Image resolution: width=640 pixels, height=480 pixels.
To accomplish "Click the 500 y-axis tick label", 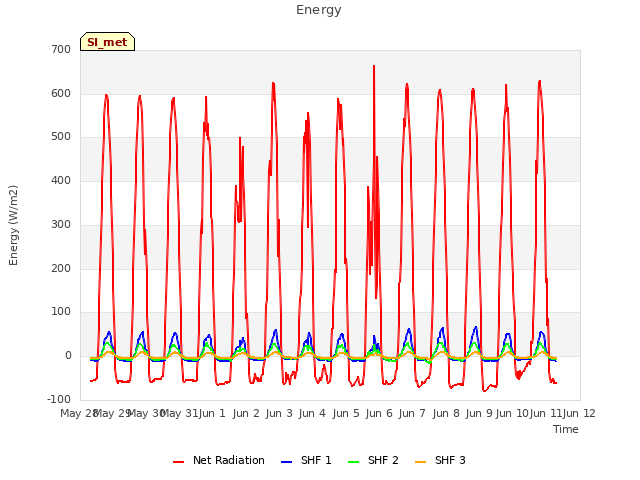I will point(61,137).
